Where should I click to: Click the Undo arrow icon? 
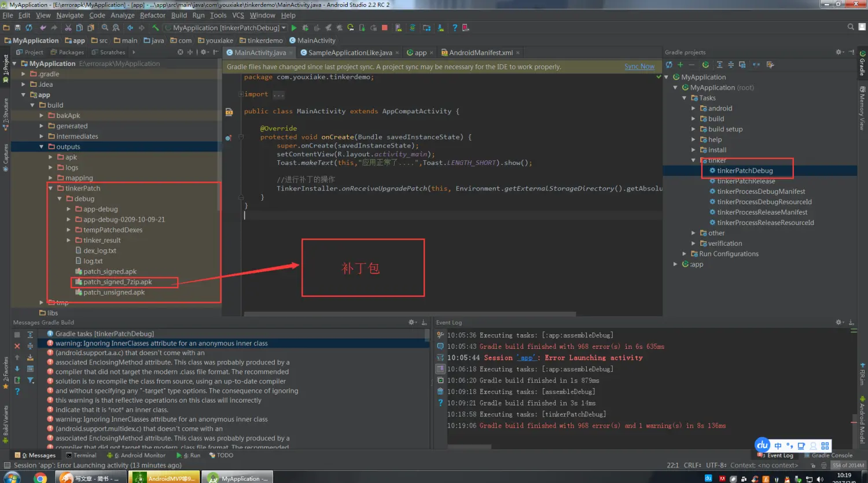[x=43, y=28]
